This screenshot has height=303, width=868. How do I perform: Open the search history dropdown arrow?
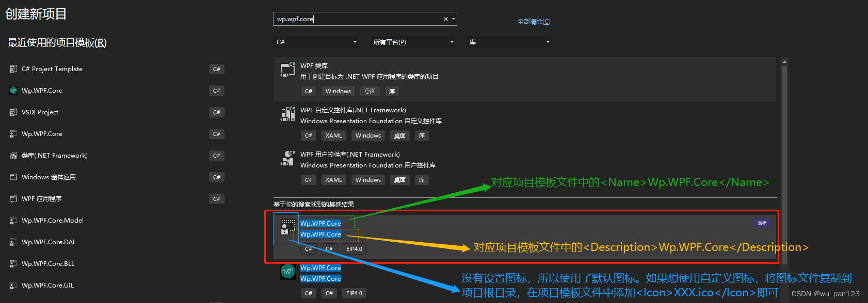454,19
